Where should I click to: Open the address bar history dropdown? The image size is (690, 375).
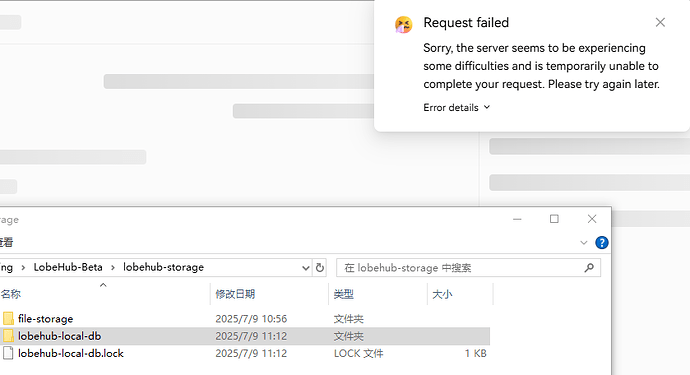click(305, 268)
